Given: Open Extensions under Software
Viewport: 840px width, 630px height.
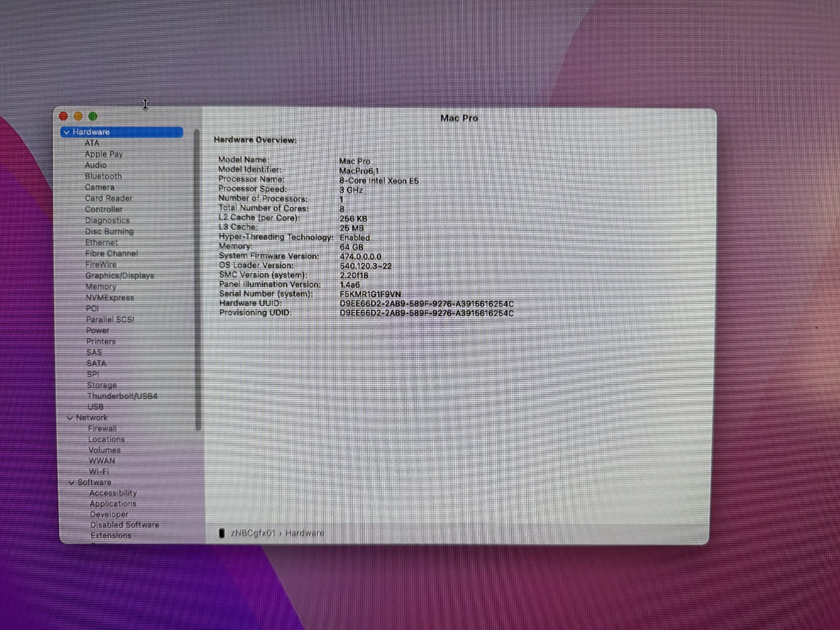Looking at the screenshot, I should pyautogui.click(x=111, y=535).
